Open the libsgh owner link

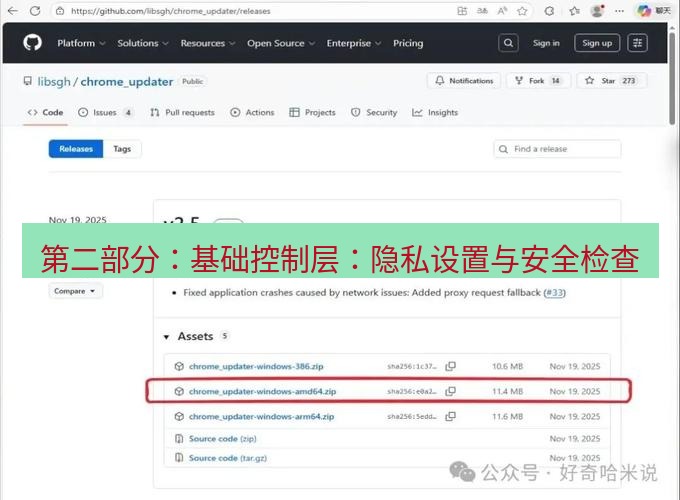click(x=54, y=82)
